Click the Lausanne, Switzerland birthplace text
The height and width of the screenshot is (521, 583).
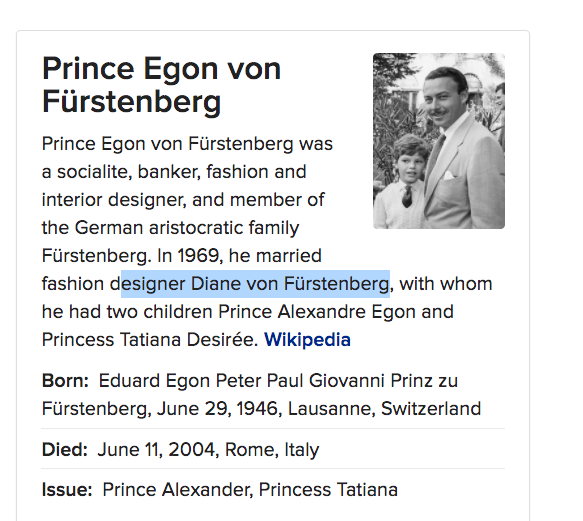click(384, 409)
